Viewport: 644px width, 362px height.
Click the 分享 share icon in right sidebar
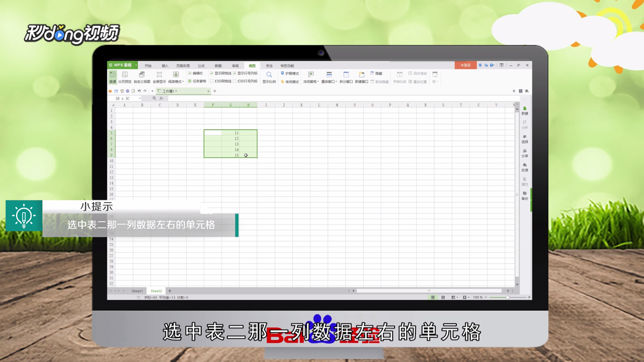coord(523,153)
